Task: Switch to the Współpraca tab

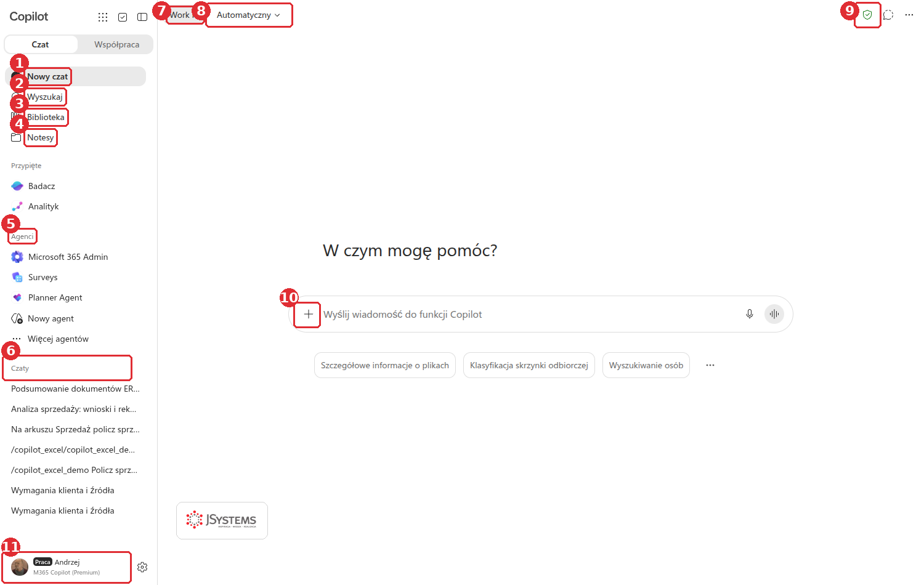Action: tap(116, 44)
